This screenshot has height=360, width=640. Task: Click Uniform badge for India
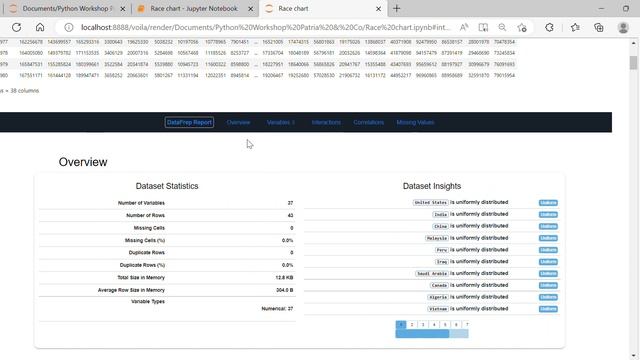[548, 215]
